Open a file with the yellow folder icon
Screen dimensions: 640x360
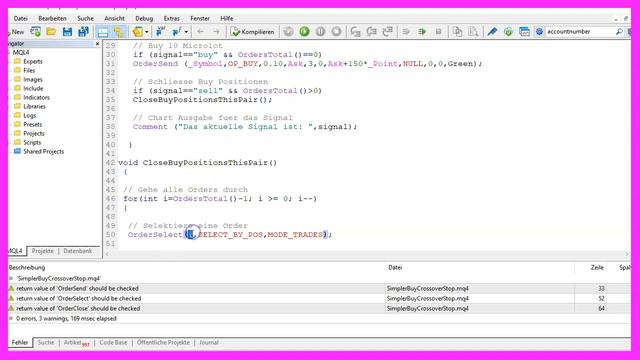51,31
